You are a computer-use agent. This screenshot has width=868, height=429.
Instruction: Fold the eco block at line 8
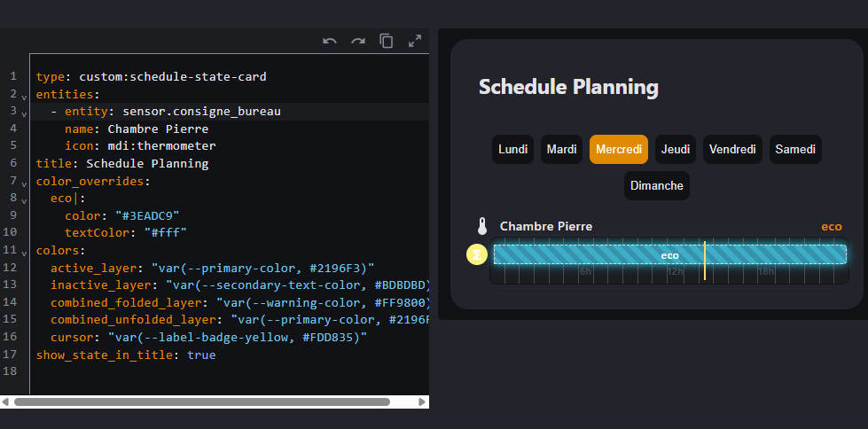24,199
